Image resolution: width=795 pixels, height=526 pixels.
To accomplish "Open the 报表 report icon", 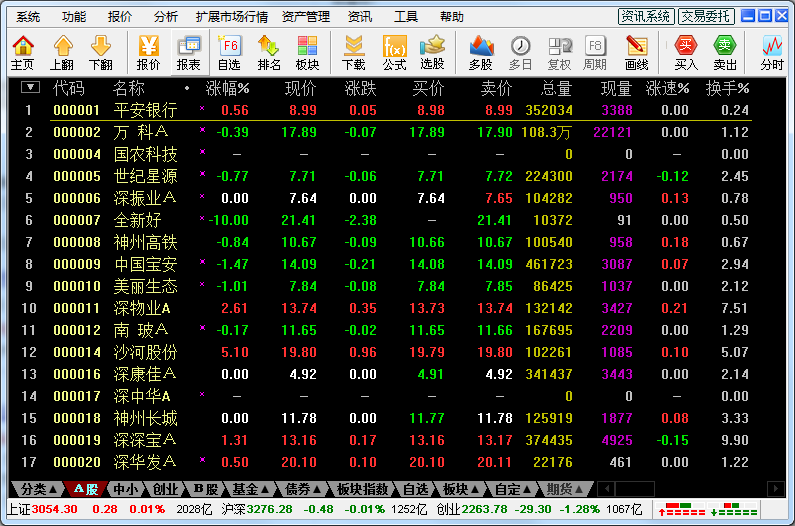I will [189, 52].
